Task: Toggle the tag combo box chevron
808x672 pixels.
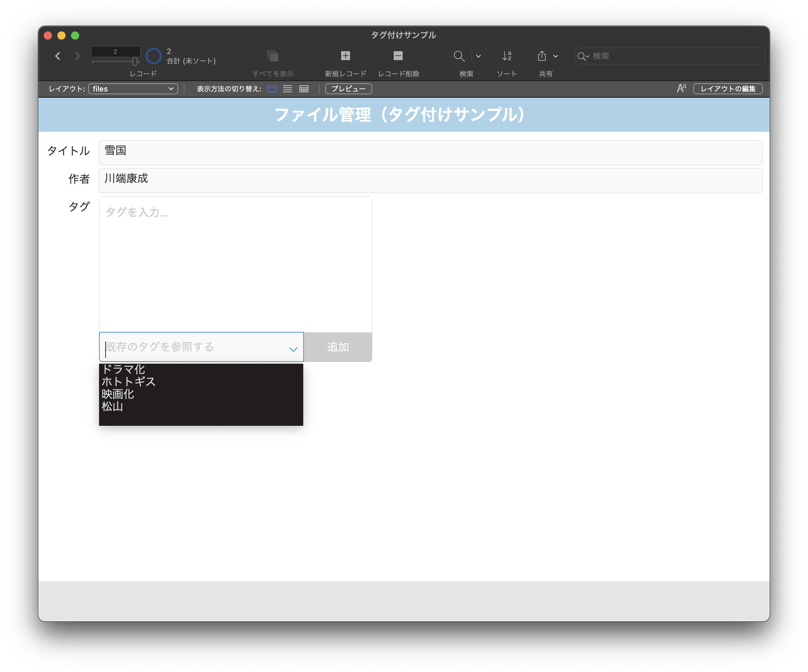Action: click(293, 349)
